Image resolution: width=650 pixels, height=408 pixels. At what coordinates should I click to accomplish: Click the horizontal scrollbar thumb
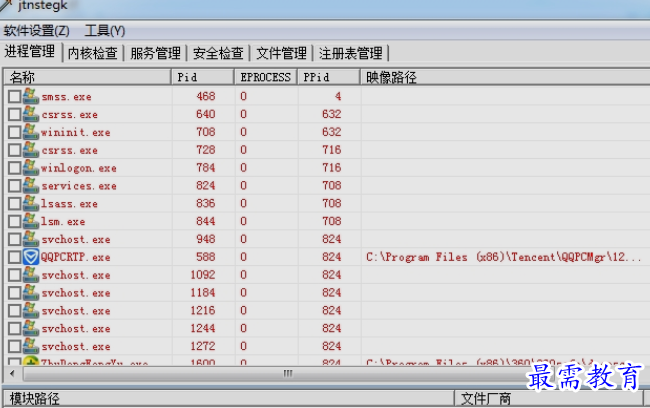pos(288,374)
